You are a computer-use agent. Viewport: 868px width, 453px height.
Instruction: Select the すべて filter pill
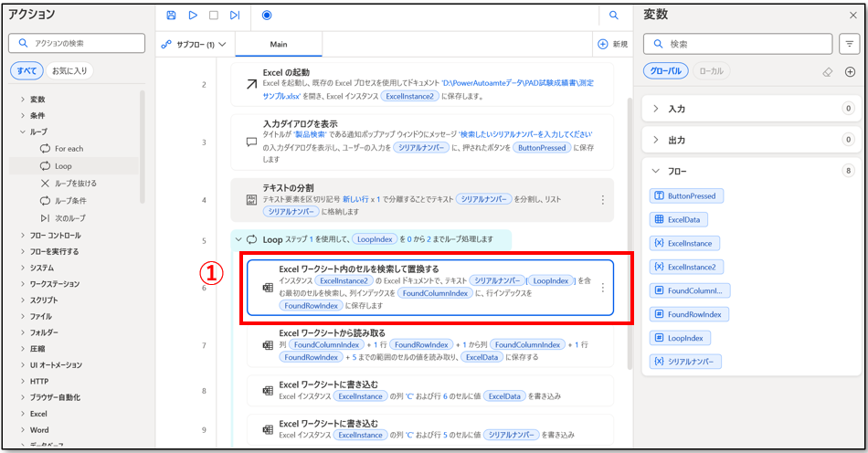click(x=26, y=70)
